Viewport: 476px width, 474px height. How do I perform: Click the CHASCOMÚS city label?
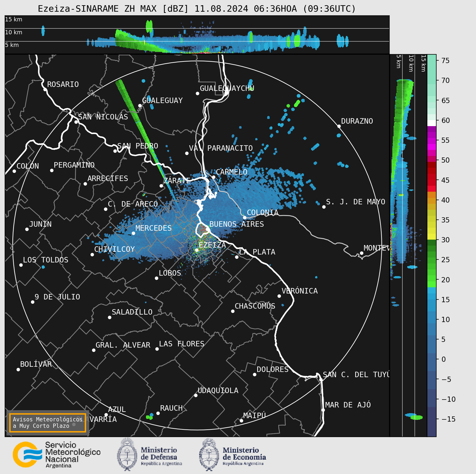(x=255, y=306)
